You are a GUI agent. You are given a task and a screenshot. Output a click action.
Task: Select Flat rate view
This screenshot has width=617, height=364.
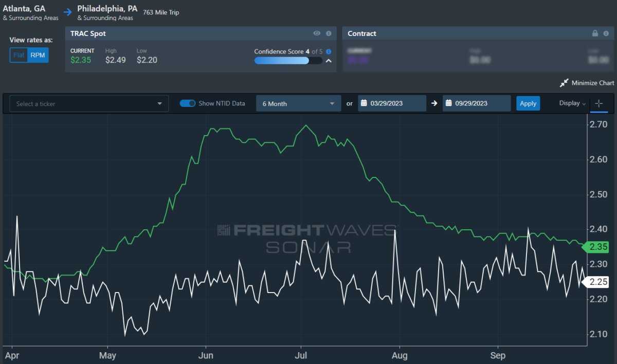(x=19, y=55)
